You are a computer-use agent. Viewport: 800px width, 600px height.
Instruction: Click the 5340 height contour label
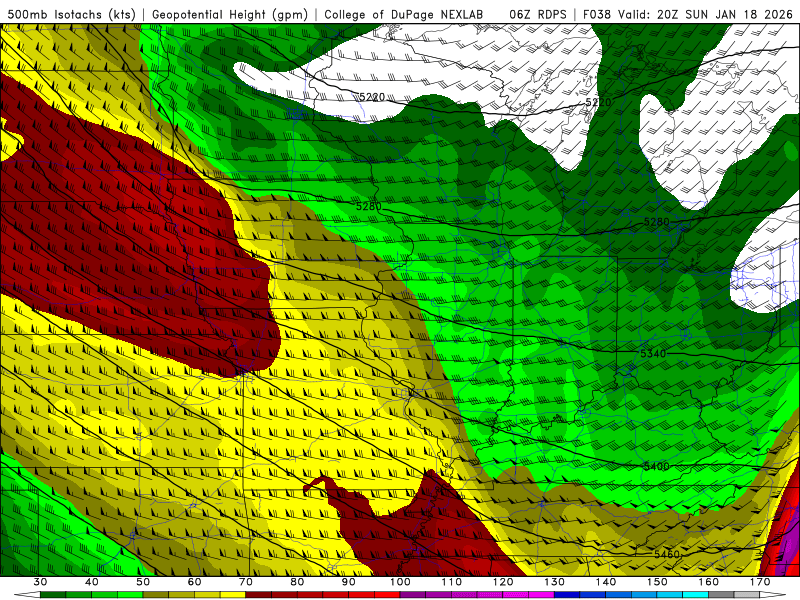(x=653, y=354)
